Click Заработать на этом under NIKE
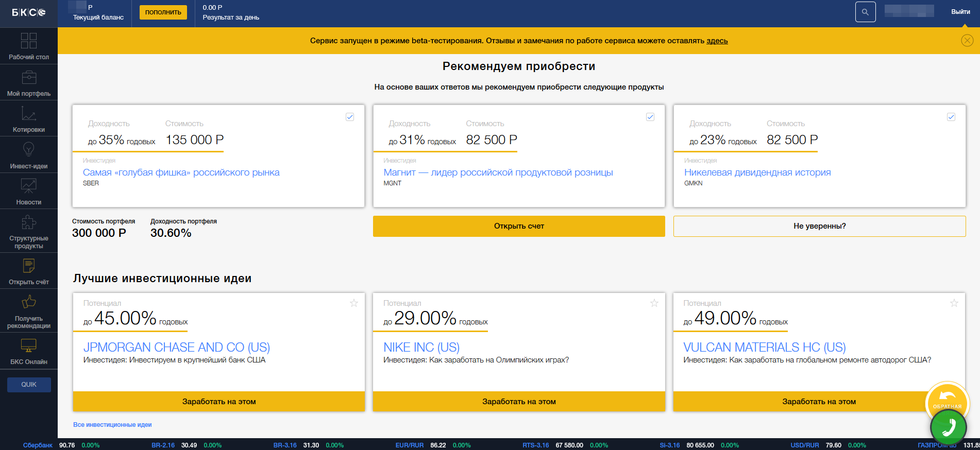 click(519, 402)
